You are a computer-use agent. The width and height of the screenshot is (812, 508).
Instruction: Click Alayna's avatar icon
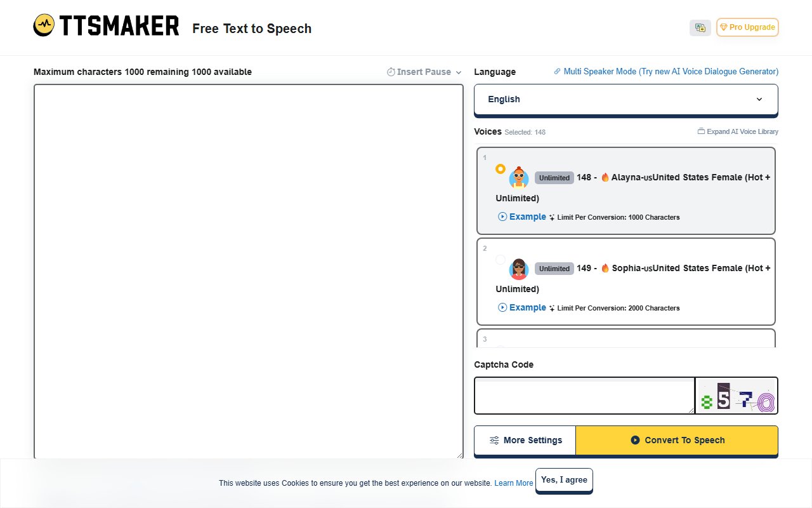pos(519,178)
